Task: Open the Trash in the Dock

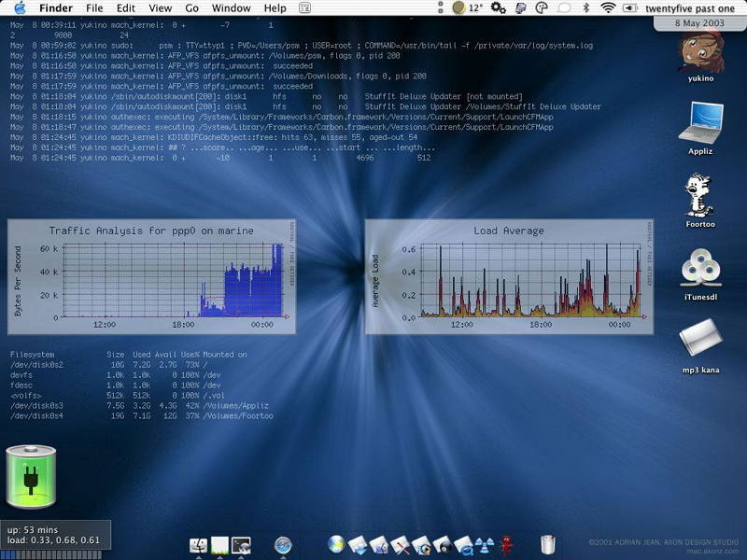Action: pyautogui.click(x=548, y=545)
